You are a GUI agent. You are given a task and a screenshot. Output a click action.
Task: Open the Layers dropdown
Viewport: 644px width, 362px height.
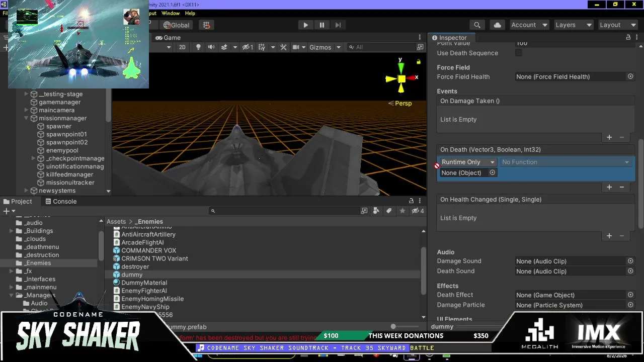coord(574,25)
